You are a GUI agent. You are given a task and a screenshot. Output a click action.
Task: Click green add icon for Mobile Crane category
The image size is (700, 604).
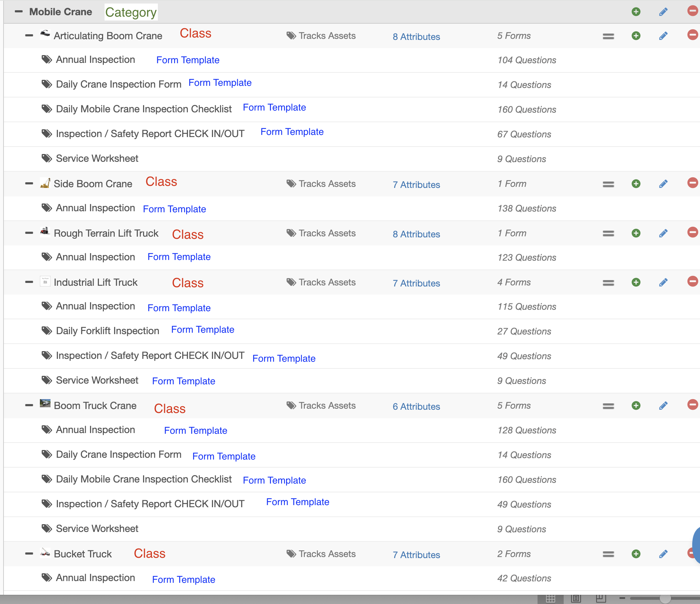pyautogui.click(x=636, y=12)
